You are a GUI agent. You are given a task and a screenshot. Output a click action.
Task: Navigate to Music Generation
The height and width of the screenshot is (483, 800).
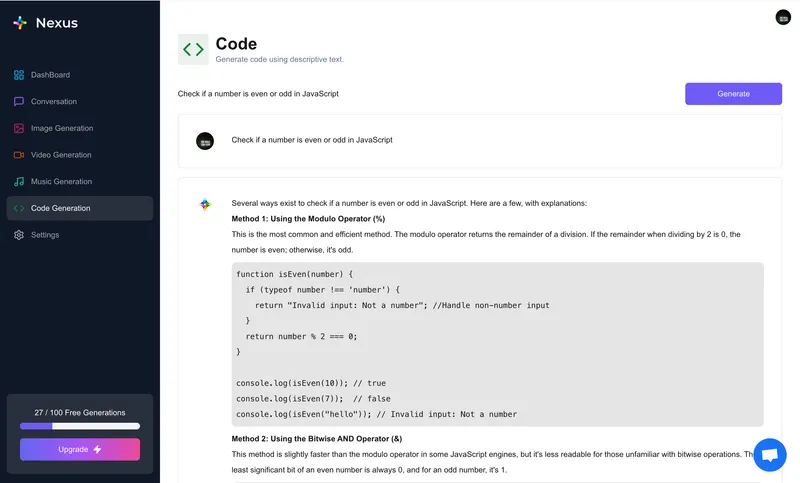[61, 182]
